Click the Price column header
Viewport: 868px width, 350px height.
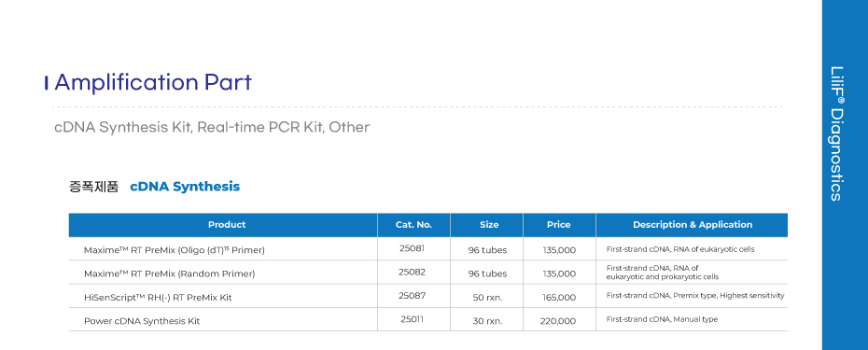559,225
